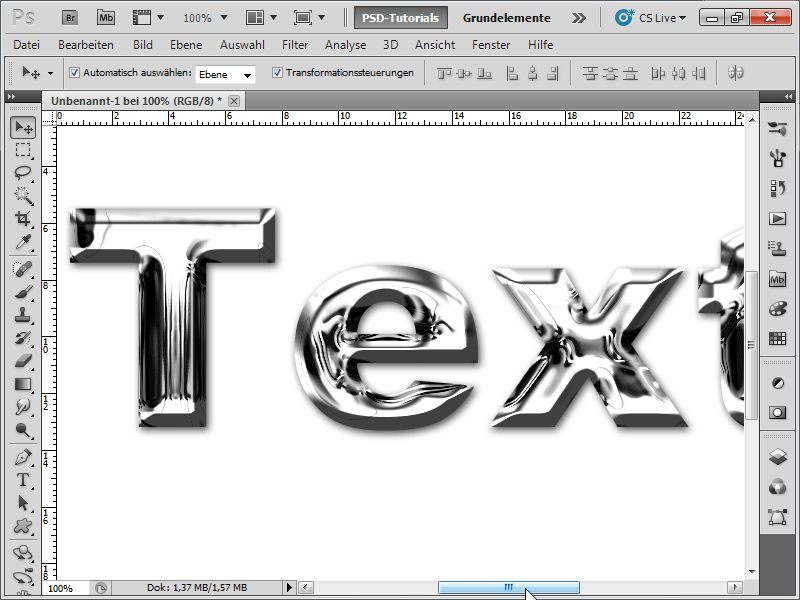This screenshot has width=800, height=600.
Task: Open the Layers panel icon
Action: tap(777, 457)
